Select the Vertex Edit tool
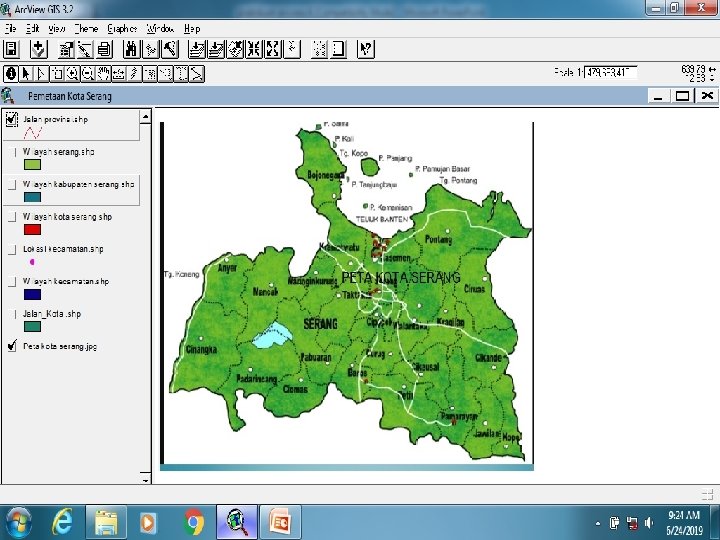This screenshot has height=540, width=720. 41,73
